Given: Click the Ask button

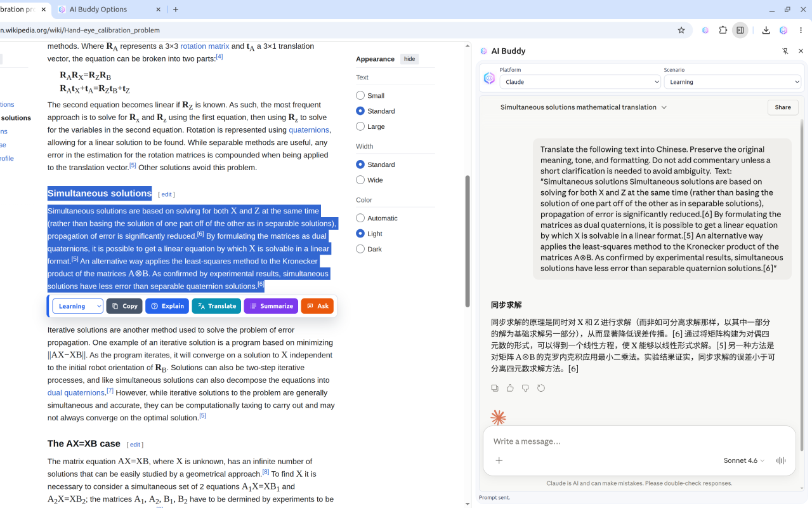Looking at the screenshot, I should (x=317, y=306).
